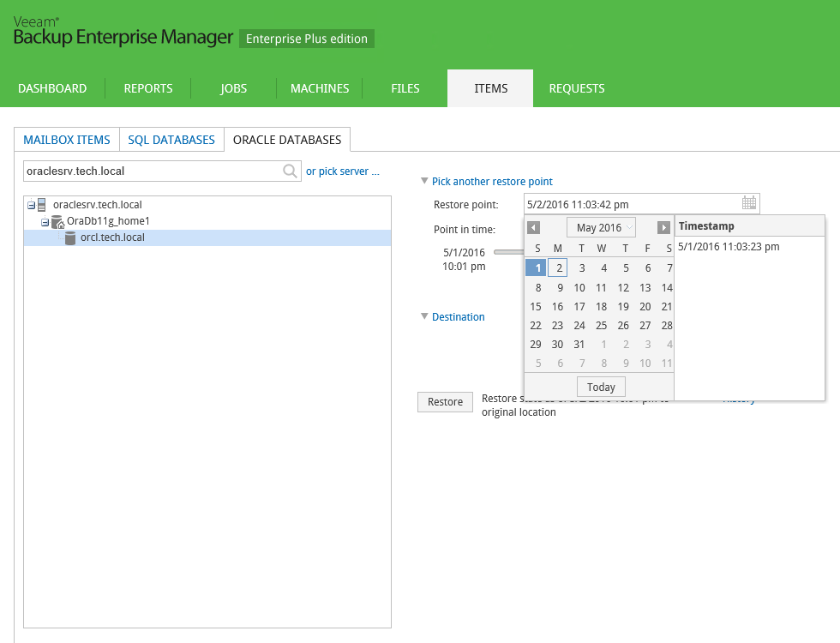Screen dimensions: 840x643
Task: Click the Timestamp column header
Action: pos(749,226)
